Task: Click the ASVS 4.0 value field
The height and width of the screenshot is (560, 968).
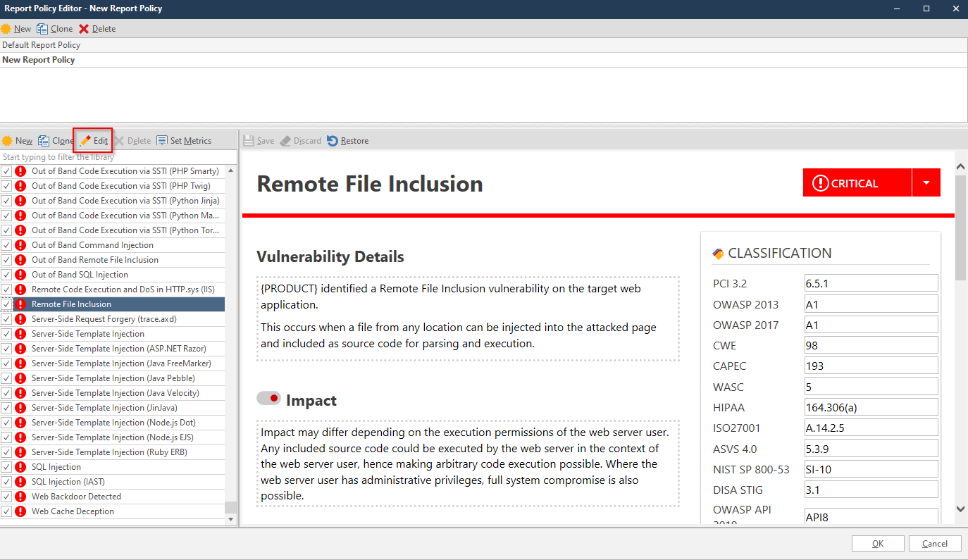Action: coord(871,448)
